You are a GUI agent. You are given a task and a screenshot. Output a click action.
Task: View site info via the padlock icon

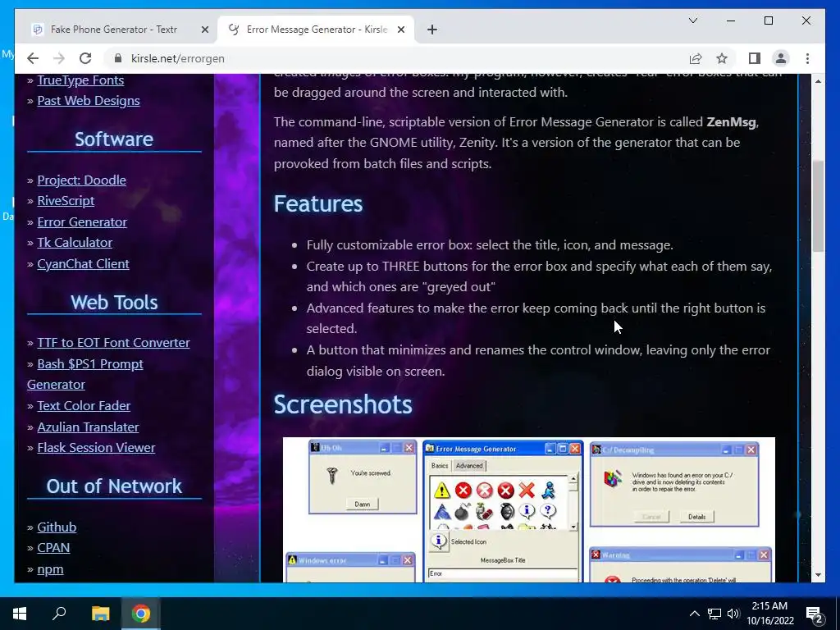pyautogui.click(x=118, y=58)
